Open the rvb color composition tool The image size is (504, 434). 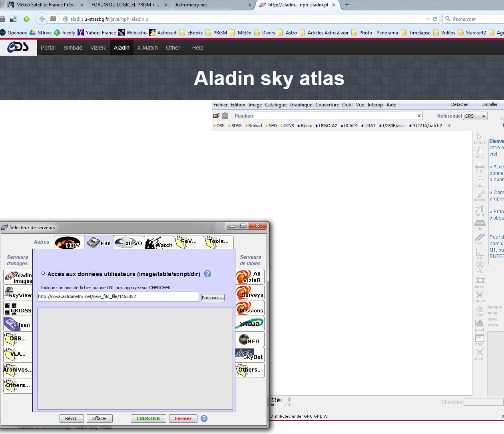point(479,264)
